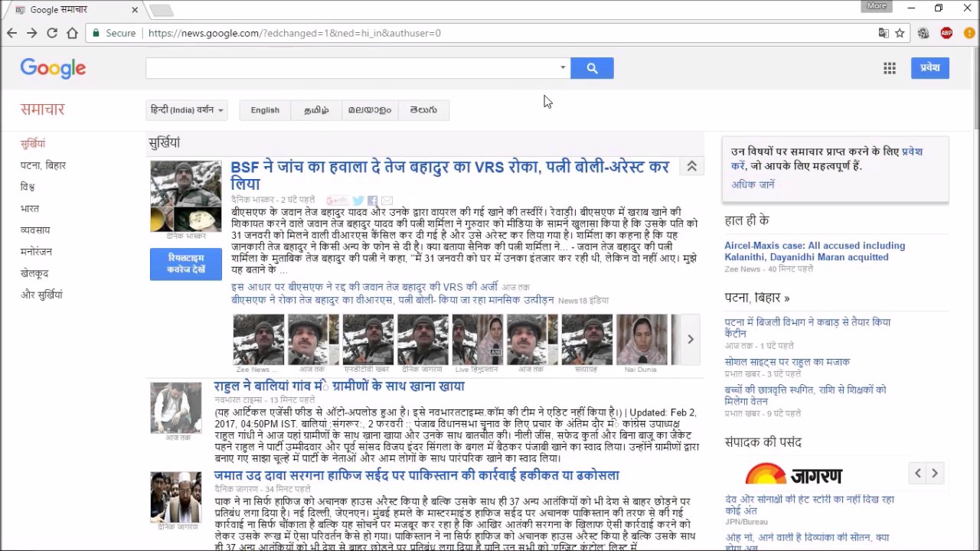Open the Nai Dunia thumbnail
This screenshot has height=551, width=980.
[642, 339]
